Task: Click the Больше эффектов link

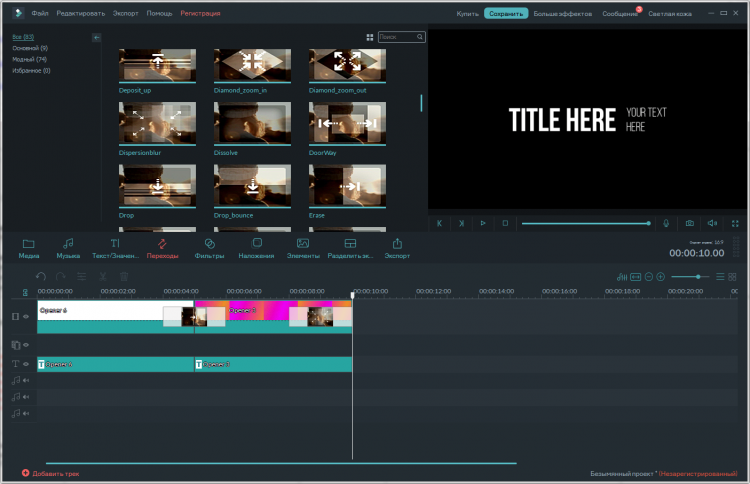Action: click(563, 14)
